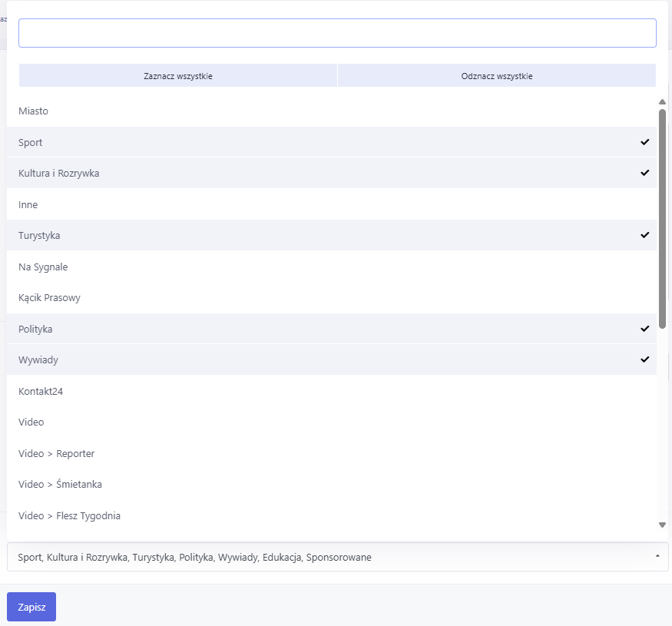The image size is (672, 626).
Task: Select the Na Sygnale option
Action: 331,267
